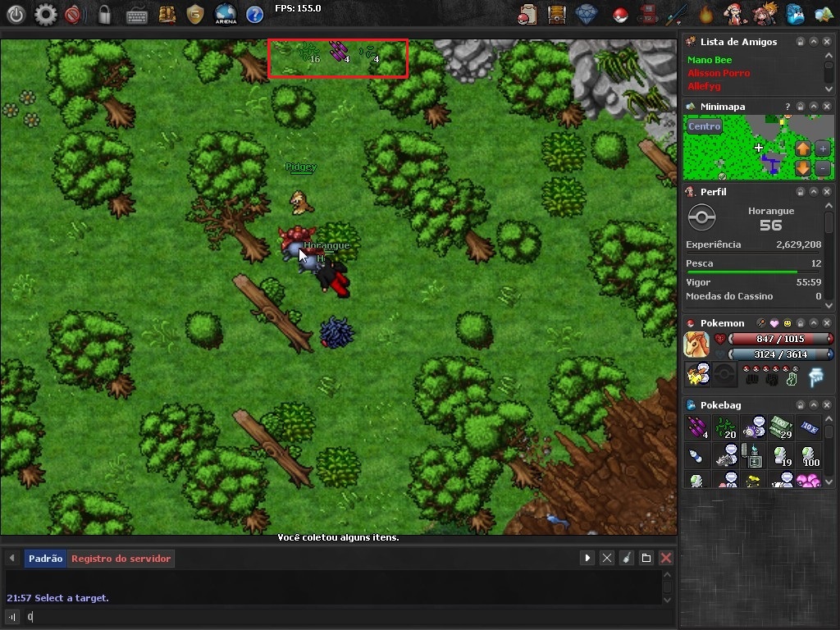This screenshot has height=630, width=840.
Task: Open the settings gear in top toolbar
Action: [46, 14]
